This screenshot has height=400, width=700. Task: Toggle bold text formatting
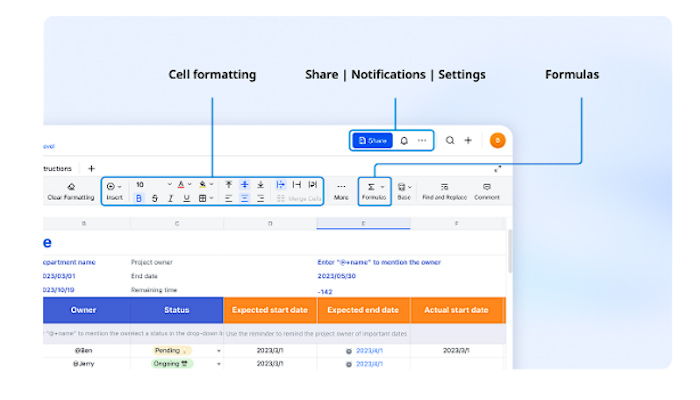pos(139,198)
